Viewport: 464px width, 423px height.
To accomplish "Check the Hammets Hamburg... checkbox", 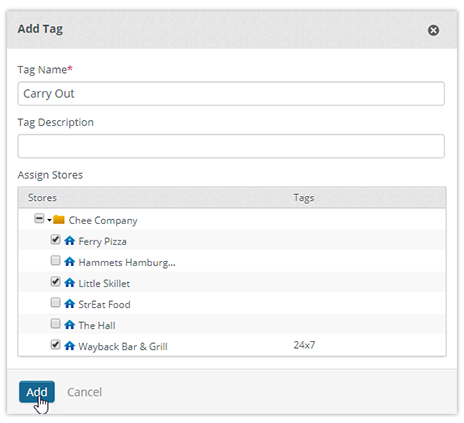I will [55, 260].
